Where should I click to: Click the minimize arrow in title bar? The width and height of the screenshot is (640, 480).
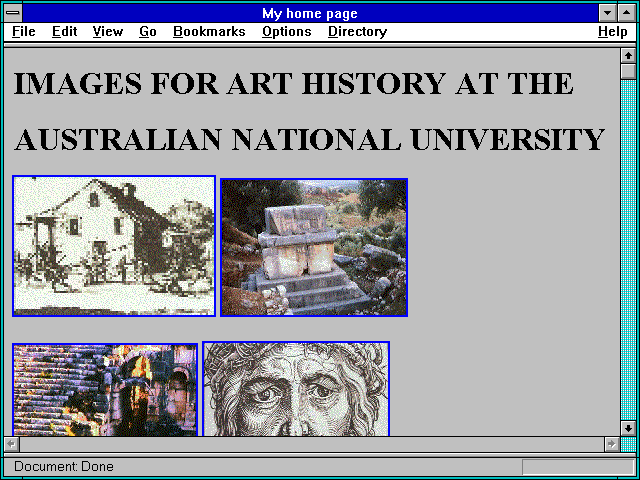[607, 13]
